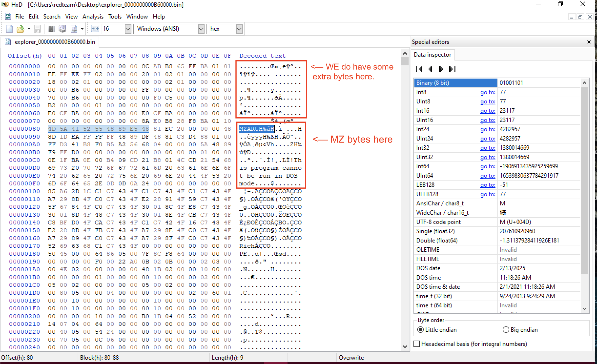Click the Open disk toolbar icon
This screenshot has width=597, height=364.
click(x=62, y=29)
